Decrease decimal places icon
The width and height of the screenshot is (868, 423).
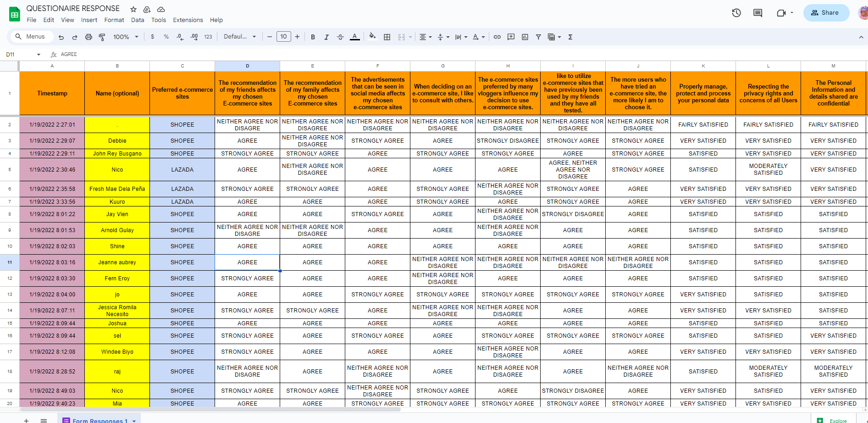coord(180,37)
